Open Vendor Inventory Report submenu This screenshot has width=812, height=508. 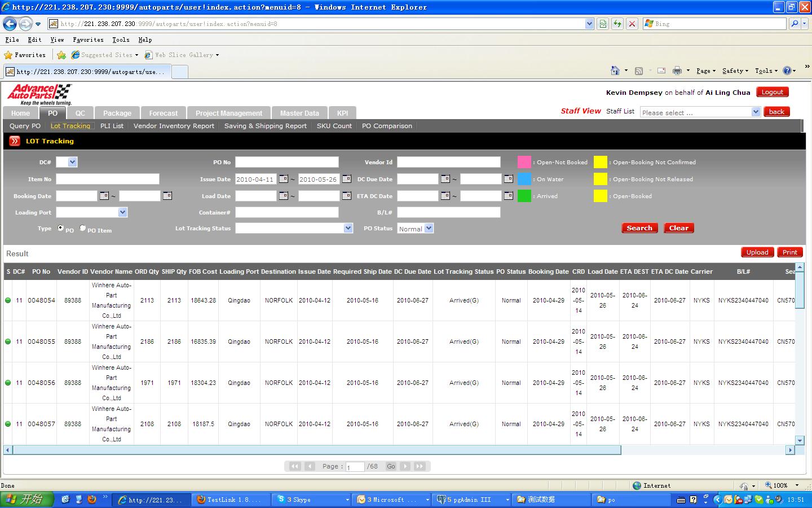(x=174, y=126)
